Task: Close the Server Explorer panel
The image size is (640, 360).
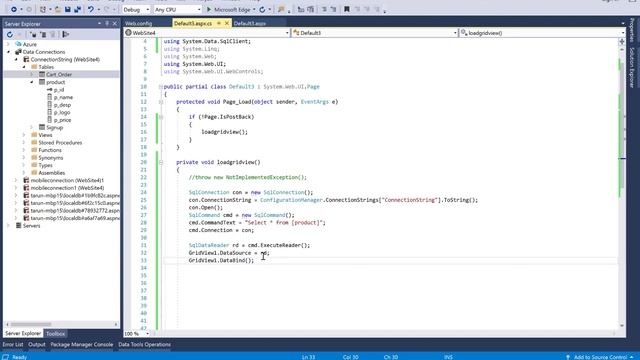Action: point(114,24)
